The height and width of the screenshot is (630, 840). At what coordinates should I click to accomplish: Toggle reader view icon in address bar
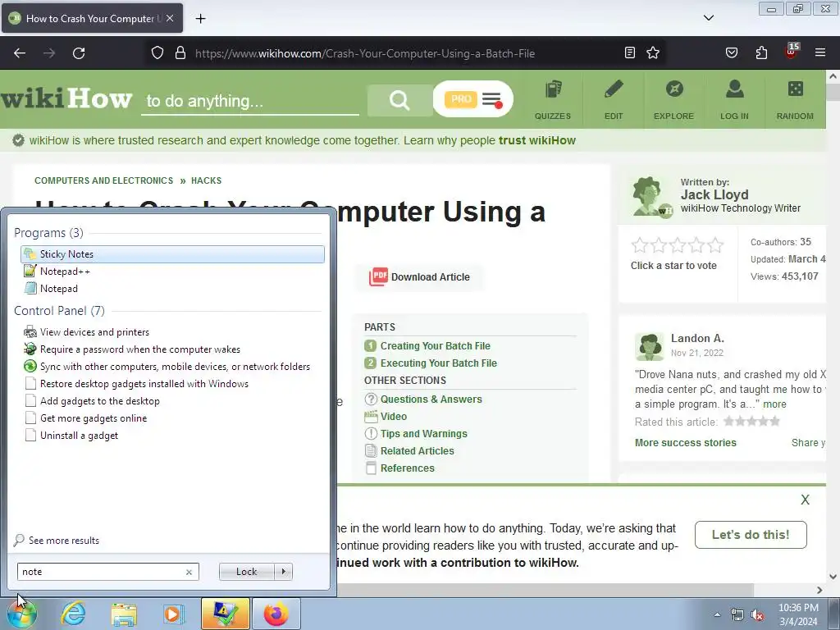tap(630, 52)
